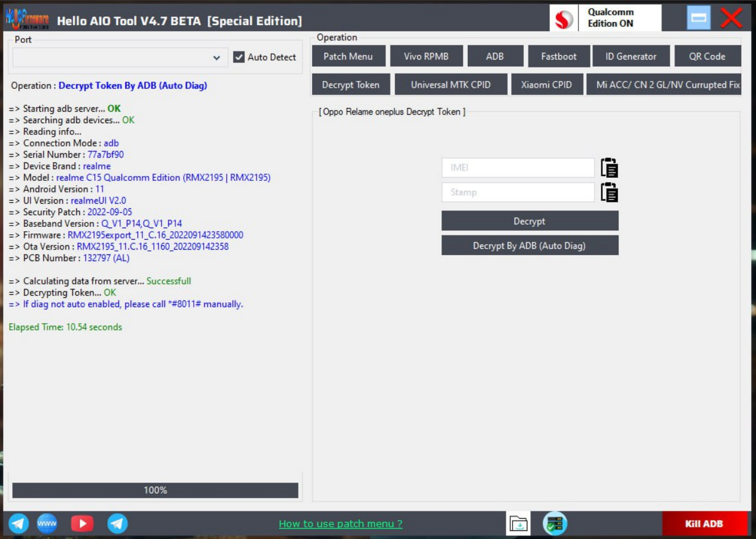Click Decrypt By ADB (Auto Diag) button
This screenshot has height=539, width=756.
tap(530, 245)
